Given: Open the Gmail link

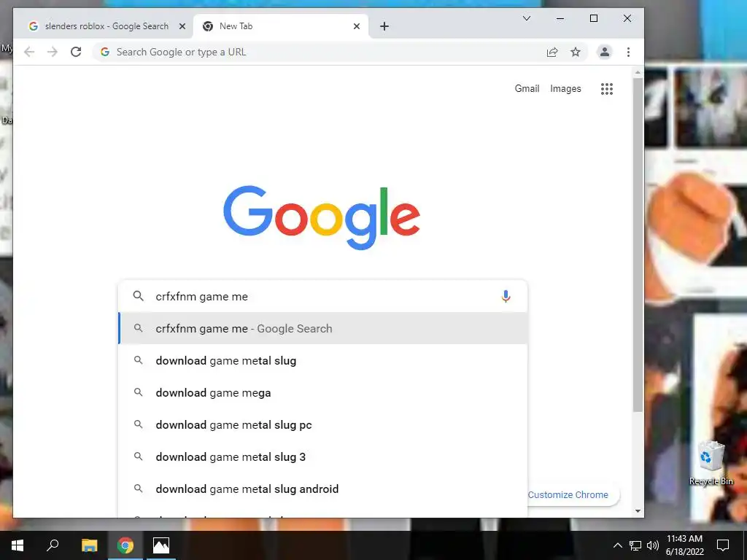Looking at the screenshot, I should pyautogui.click(x=527, y=88).
